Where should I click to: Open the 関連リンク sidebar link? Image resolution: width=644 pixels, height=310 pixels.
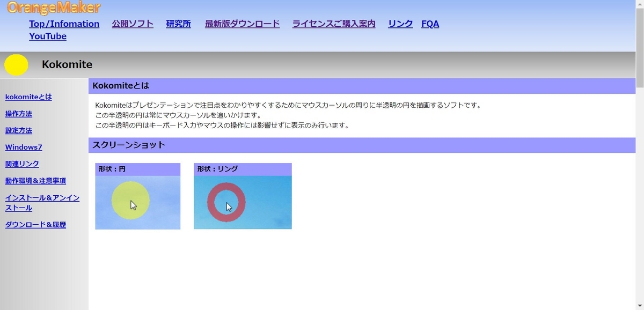22,164
